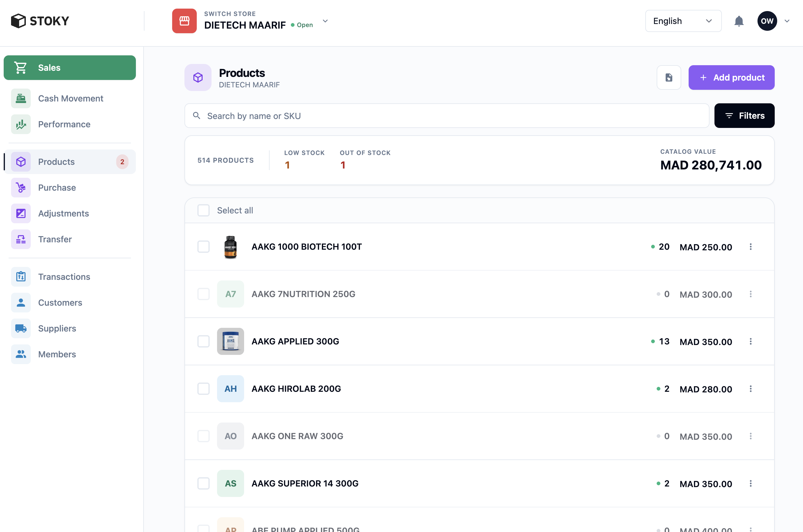Image resolution: width=803 pixels, height=532 pixels.
Task: Tick checkbox for AAKG 7NUTRITION 250G
Action: [x=204, y=294]
